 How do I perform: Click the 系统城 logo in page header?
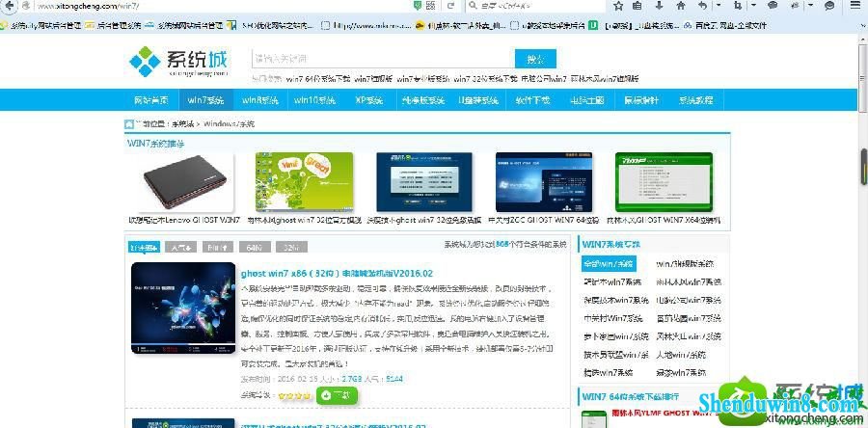178,62
